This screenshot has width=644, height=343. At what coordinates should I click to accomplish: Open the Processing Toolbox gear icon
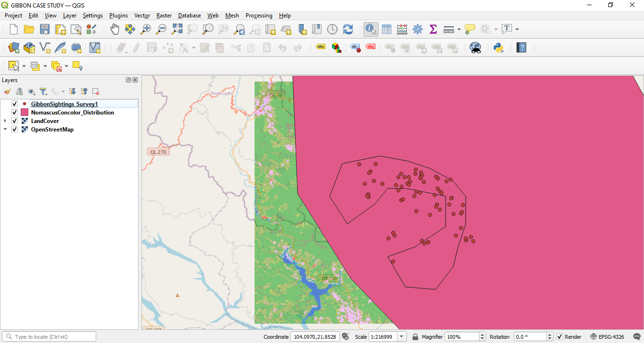(x=418, y=29)
